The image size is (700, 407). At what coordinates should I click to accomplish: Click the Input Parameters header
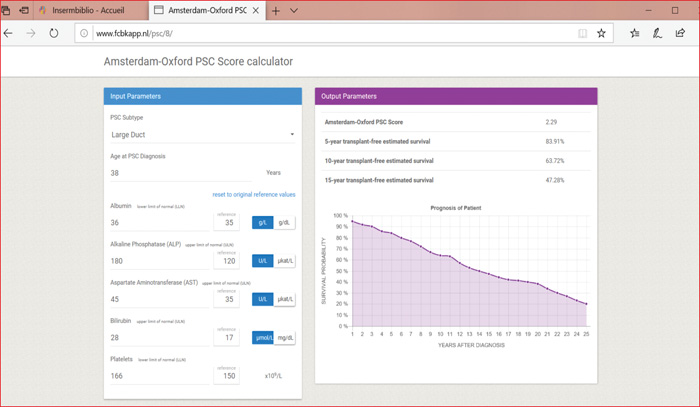[x=203, y=96]
